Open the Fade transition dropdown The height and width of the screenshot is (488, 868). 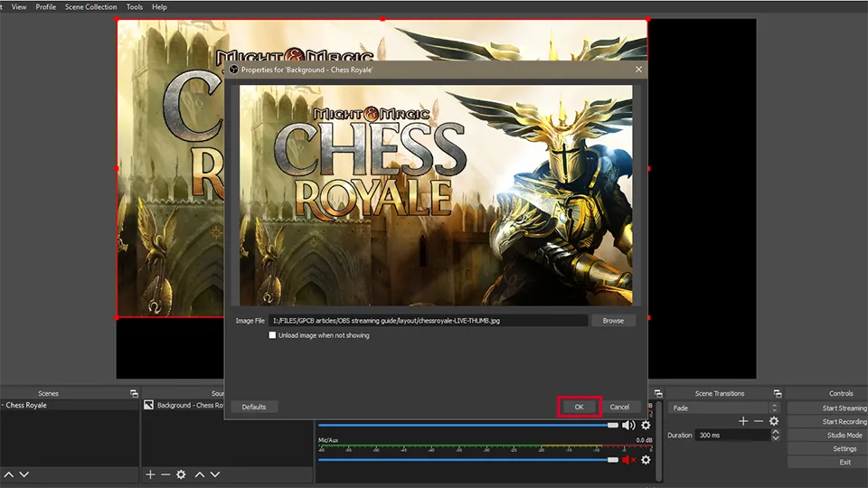[724, 408]
